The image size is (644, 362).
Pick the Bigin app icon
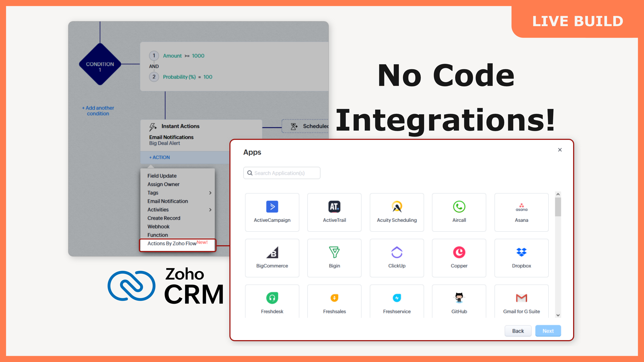(334, 252)
